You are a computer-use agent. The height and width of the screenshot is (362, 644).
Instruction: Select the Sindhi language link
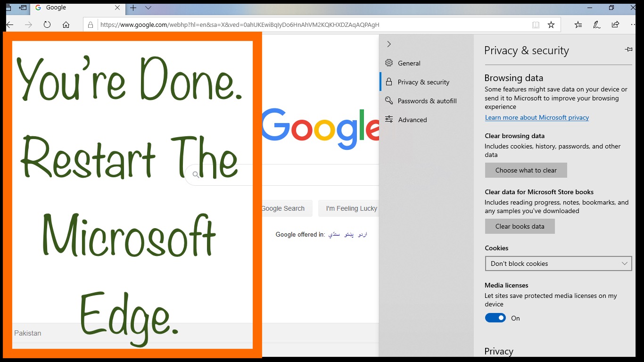334,234
